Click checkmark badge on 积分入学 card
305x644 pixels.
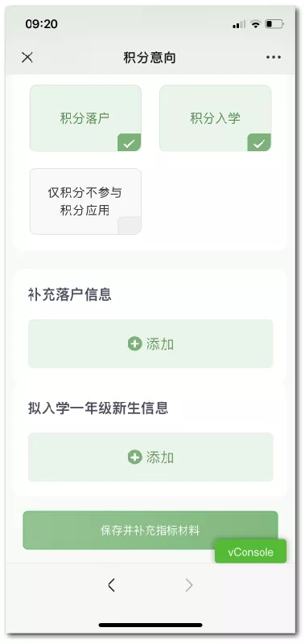click(259, 143)
